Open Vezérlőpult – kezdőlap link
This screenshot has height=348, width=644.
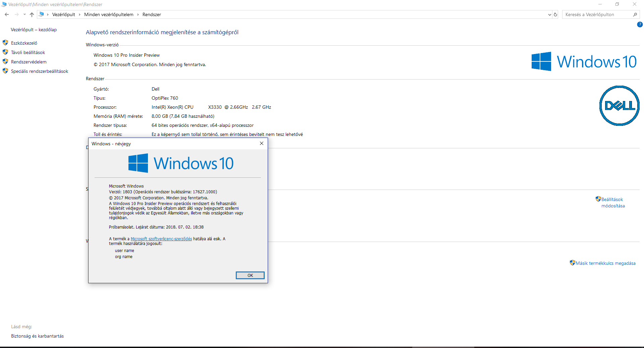pos(34,30)
